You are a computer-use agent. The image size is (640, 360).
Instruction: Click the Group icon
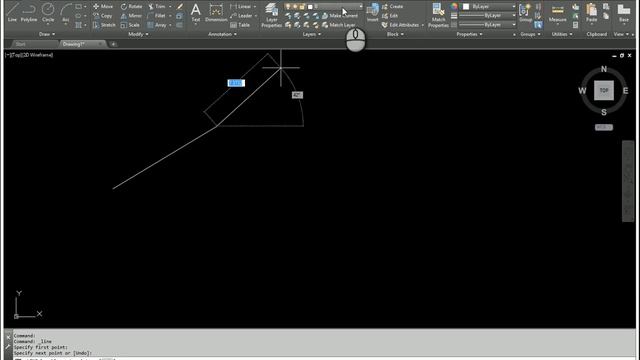click(x=525, y=12)
